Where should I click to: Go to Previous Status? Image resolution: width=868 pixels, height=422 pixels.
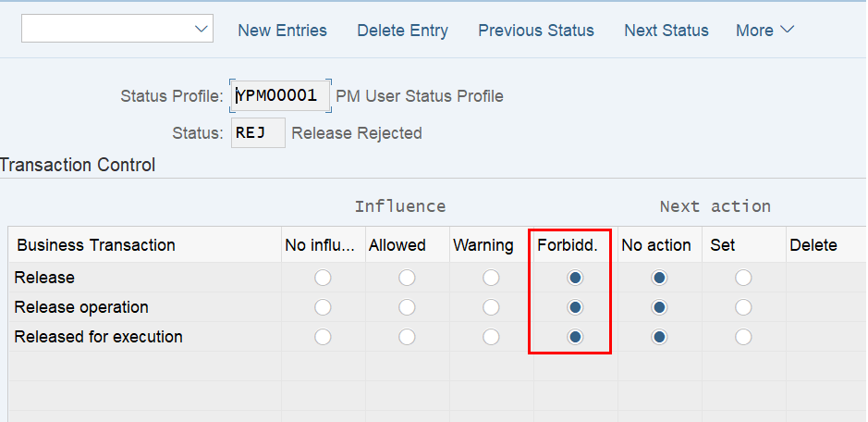[536, 30]
